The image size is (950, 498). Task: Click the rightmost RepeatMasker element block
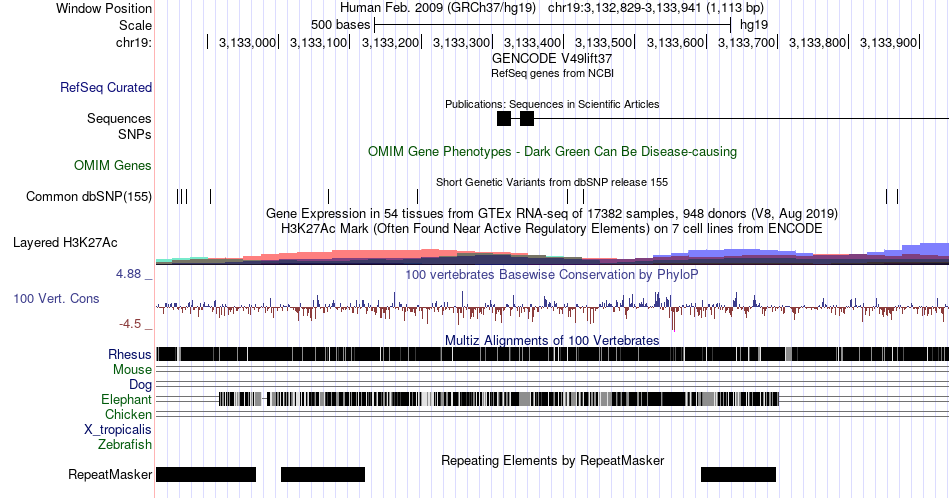pyautogui.click(x=739, y=474)
